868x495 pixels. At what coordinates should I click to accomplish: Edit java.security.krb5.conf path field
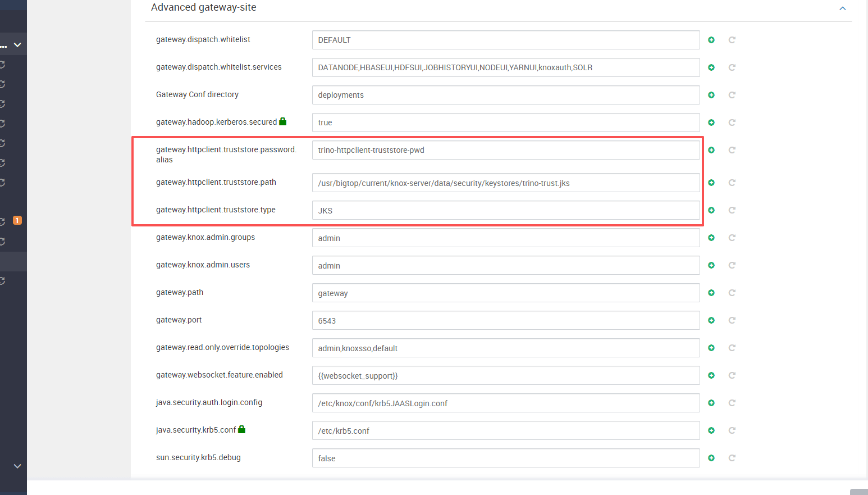click(506, 430)
